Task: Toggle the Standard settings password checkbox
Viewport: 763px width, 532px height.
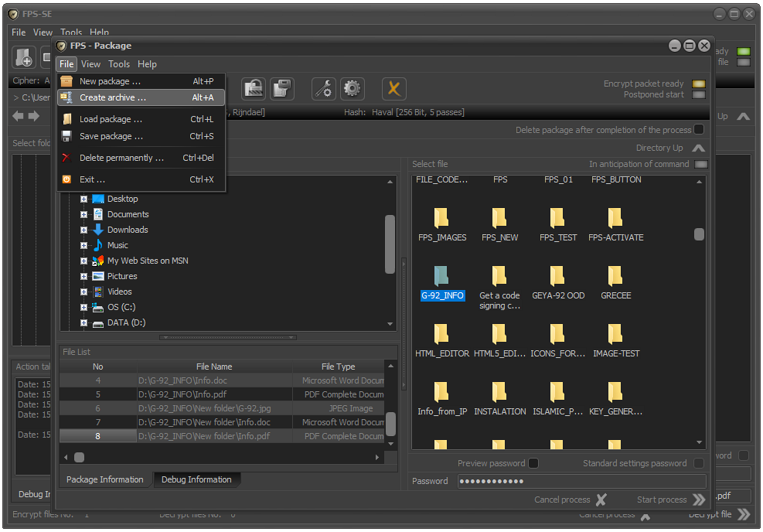Action: coord(699,463)
